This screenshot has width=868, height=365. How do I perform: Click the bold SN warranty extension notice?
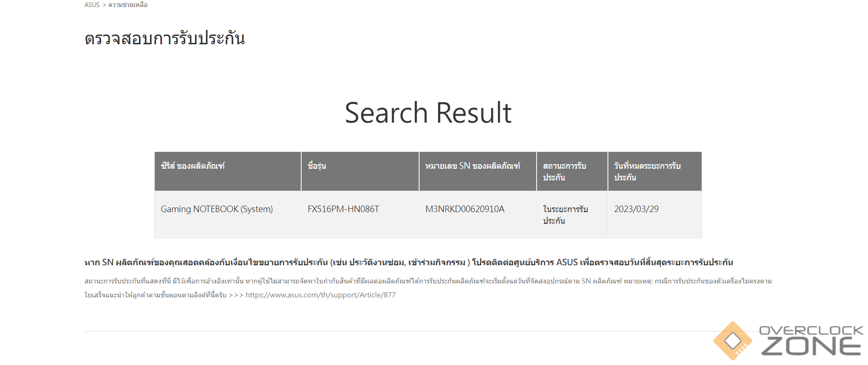pyautogui.click(x=409, y=262)
